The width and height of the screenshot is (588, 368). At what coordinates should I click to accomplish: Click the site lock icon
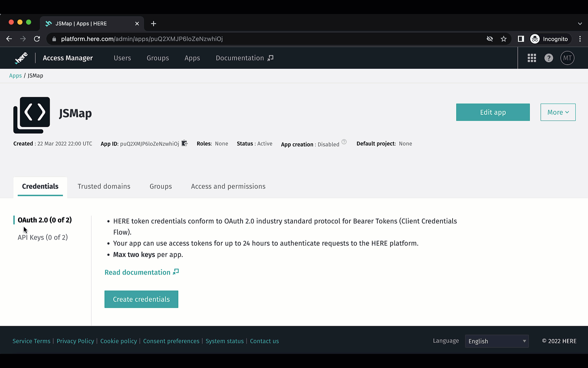tap(54, 39)
